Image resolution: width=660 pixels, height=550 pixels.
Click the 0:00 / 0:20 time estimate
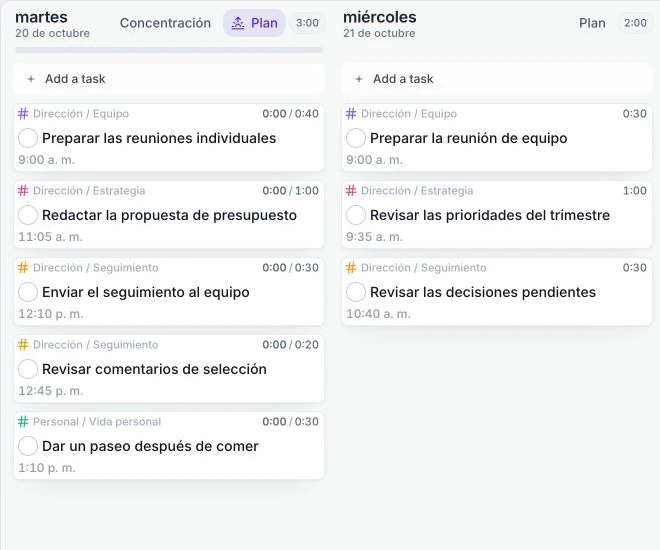pos(290,345)
